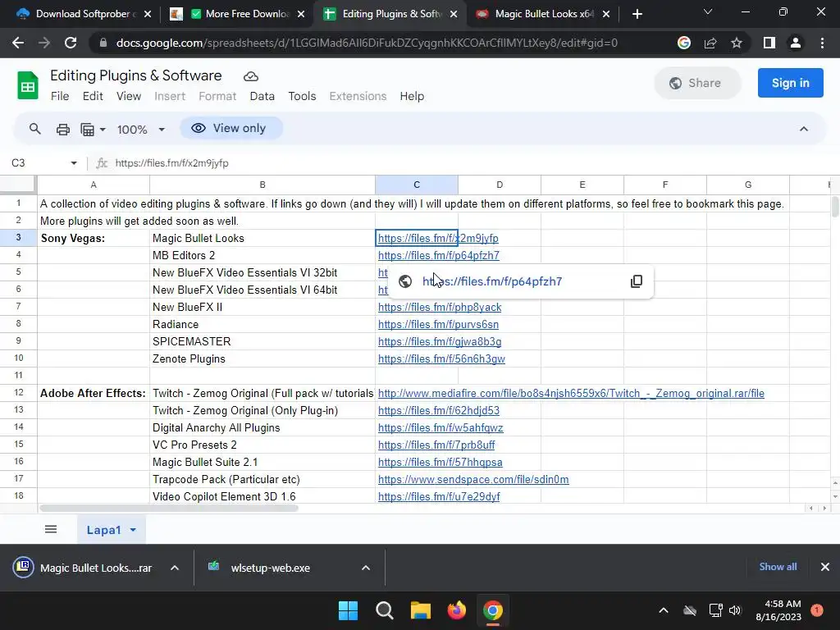
Task: Go back using the browser back arrow
Action: click(18, 43)
